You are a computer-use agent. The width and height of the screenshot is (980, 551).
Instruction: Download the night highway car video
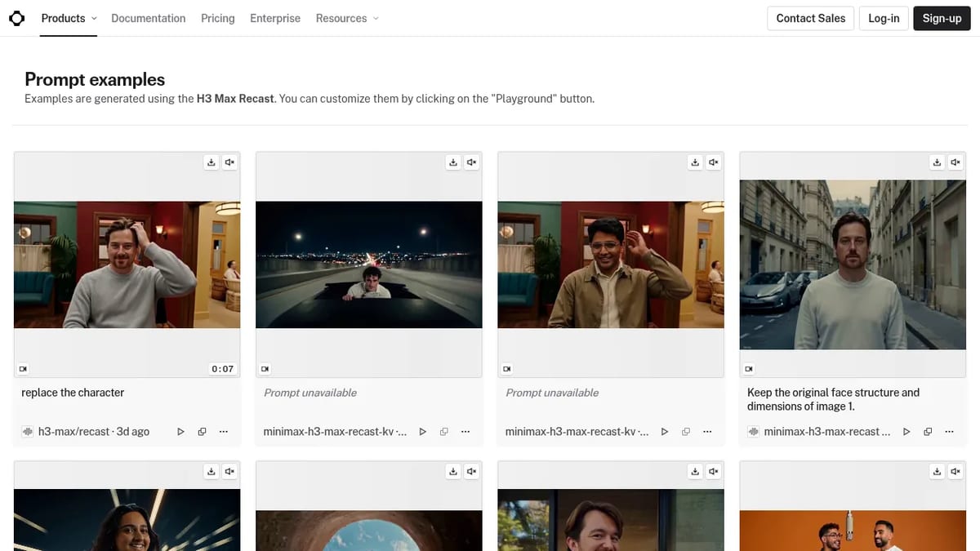(453, 162)
